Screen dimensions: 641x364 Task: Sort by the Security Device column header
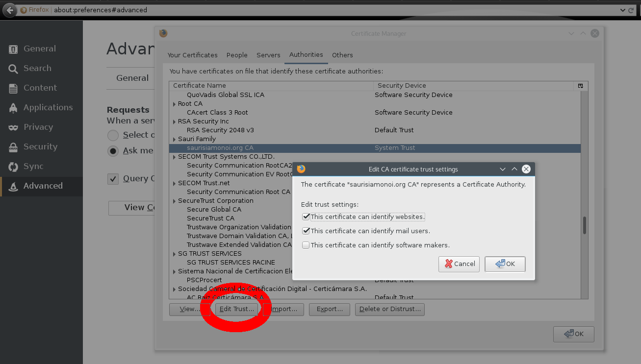[473, 86]
